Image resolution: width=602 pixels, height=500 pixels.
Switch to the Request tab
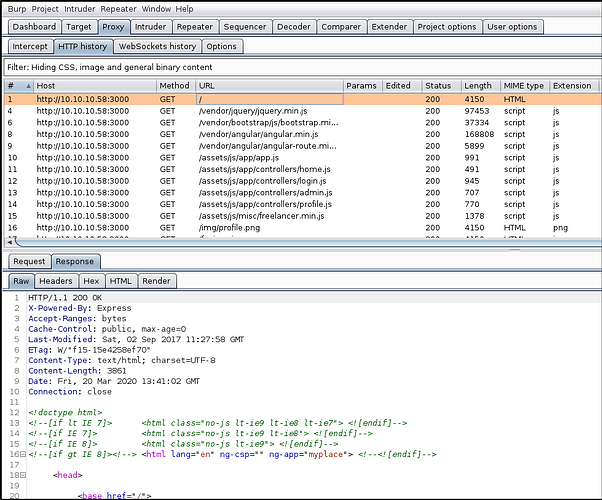point(29,262)
